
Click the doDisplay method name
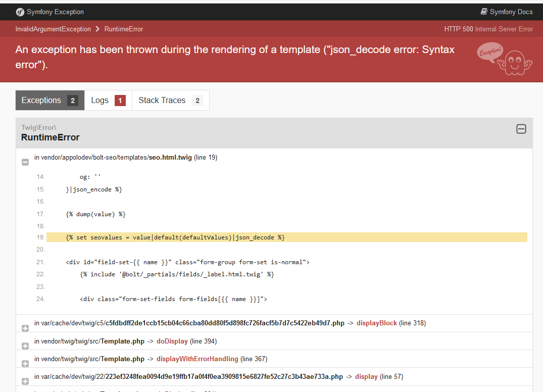pos(172,341)
